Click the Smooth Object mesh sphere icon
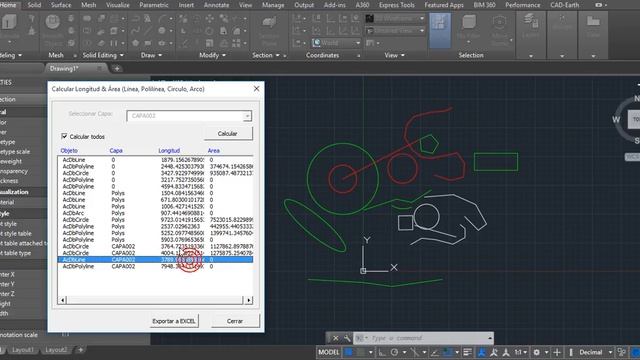 [53, 22]
